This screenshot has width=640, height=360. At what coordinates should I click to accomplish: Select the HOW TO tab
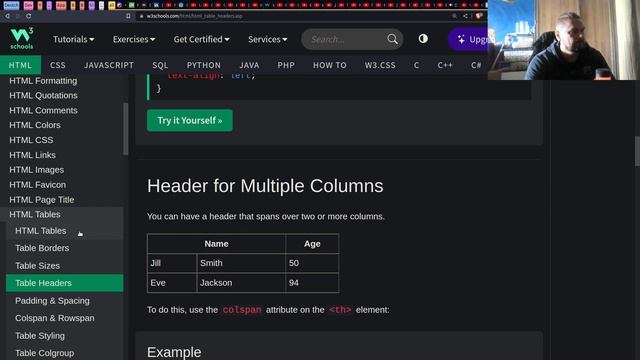click(330, 65)
